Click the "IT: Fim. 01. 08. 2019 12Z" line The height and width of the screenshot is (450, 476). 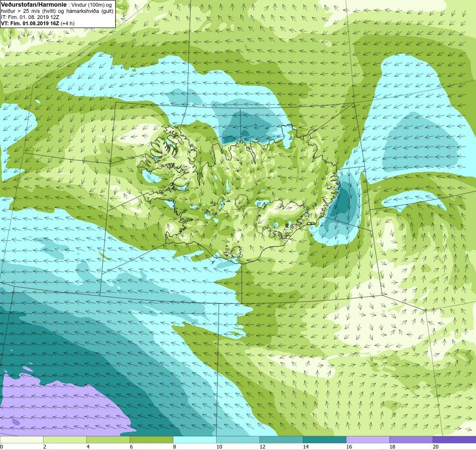[30, 17]
